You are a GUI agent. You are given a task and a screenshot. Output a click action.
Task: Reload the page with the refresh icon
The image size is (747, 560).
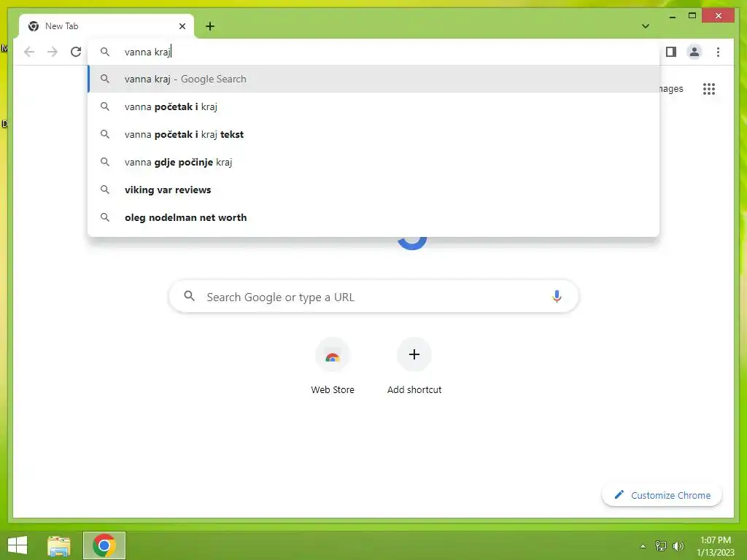click(x=76, y=52)
